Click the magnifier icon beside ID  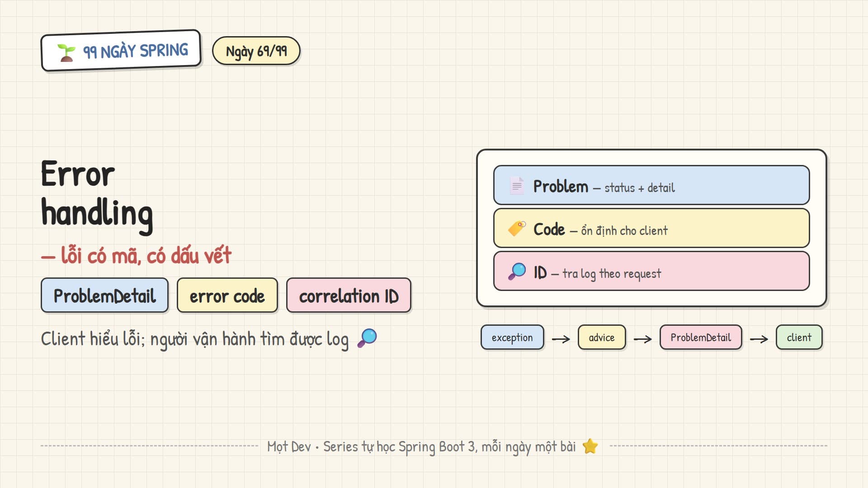point(517,272)
